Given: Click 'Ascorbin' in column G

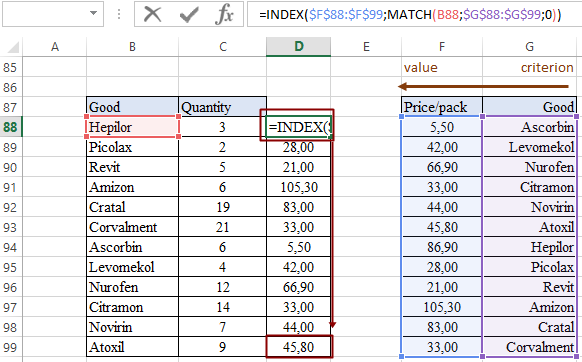Looking at the screenshot, I should [530, 127].
